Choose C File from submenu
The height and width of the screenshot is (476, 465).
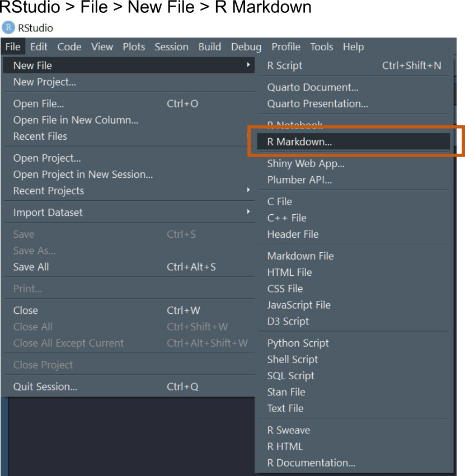[x=354, y=201]
